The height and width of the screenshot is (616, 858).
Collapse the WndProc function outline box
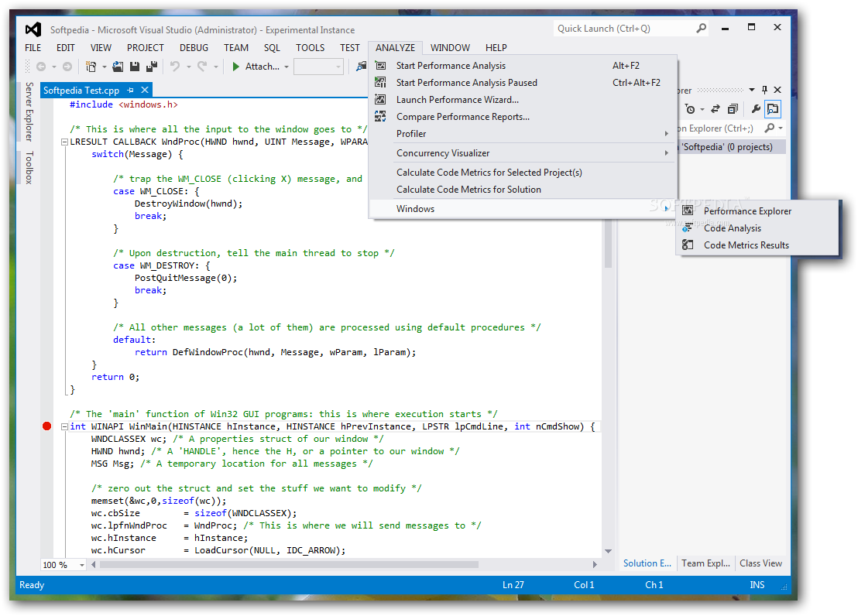(x=64, y=142)
